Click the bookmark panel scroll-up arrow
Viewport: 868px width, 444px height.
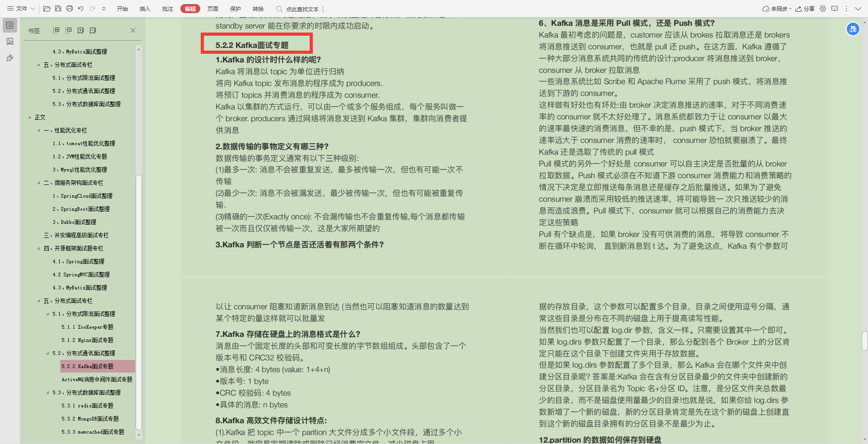[139, 48]
